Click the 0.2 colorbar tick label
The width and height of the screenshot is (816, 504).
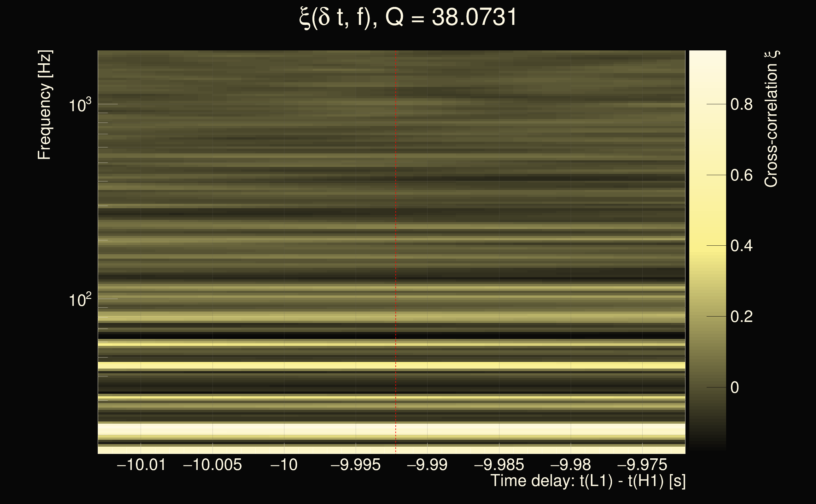[741, 316]
